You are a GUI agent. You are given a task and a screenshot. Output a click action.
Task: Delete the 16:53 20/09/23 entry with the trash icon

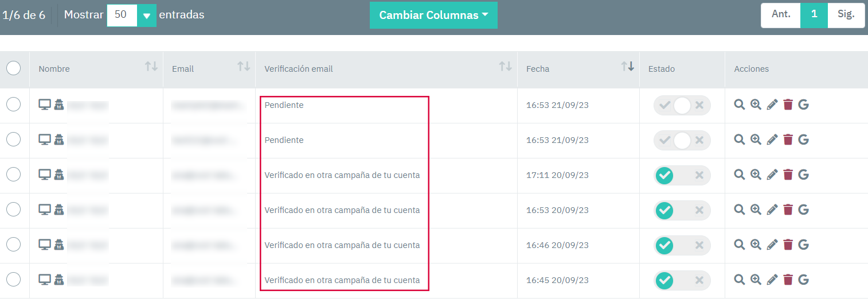coord(788,210)
